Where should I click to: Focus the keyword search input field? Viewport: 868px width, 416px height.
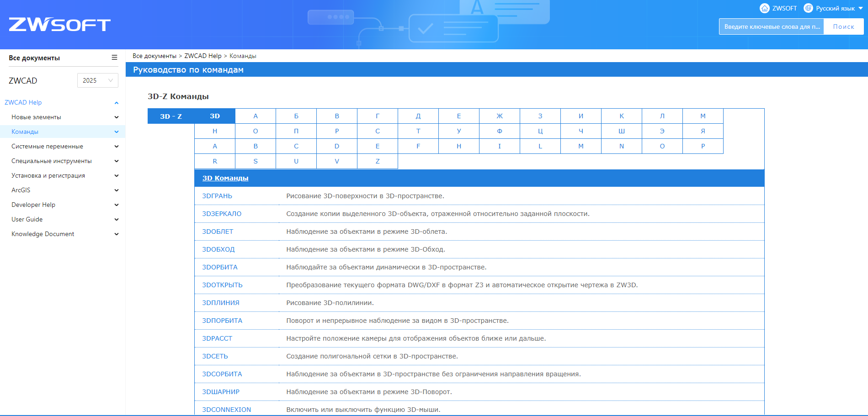[x=772, y=26]
